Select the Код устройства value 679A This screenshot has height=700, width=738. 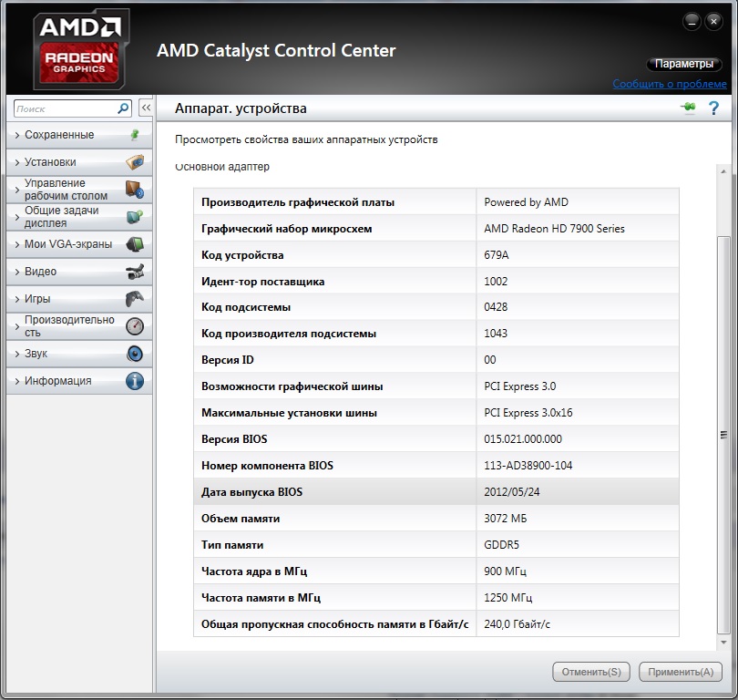pyautogui.click(x=496, y=255)
